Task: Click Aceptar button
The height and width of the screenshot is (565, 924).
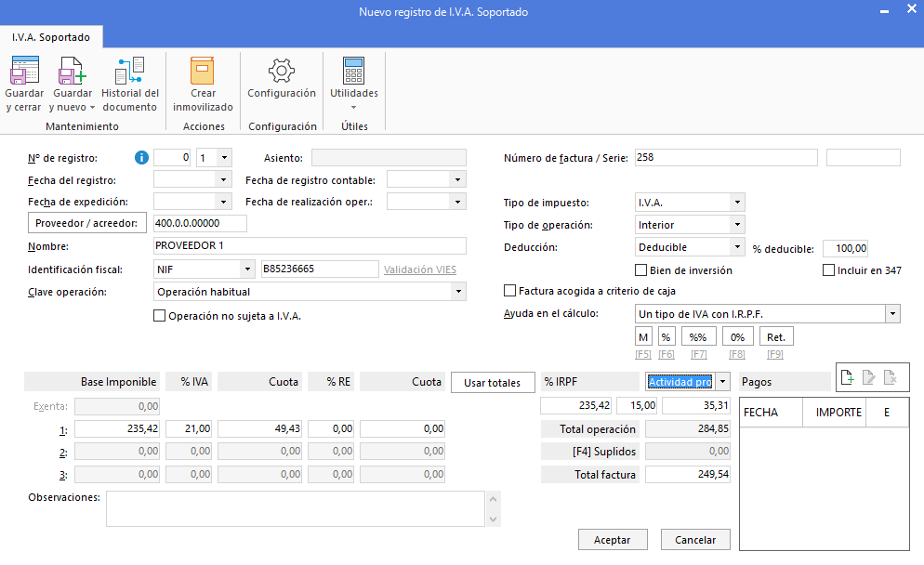Action: coord(613,540)
